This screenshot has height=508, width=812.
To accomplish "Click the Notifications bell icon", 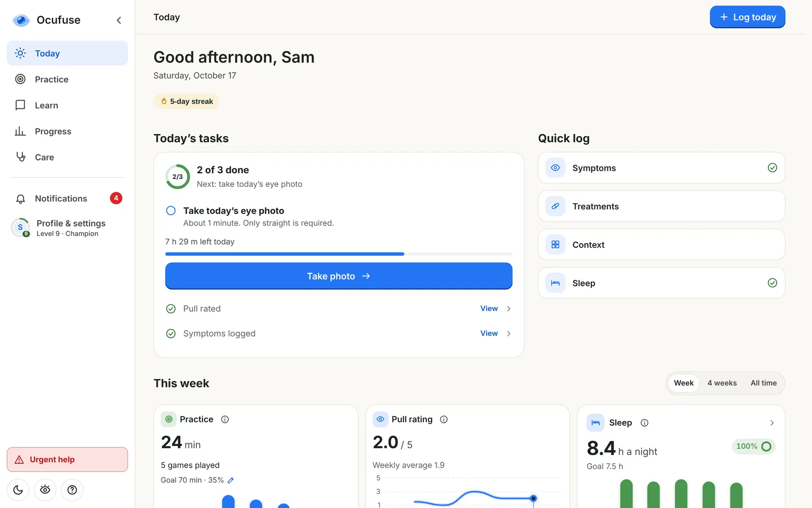I will 20,199.
